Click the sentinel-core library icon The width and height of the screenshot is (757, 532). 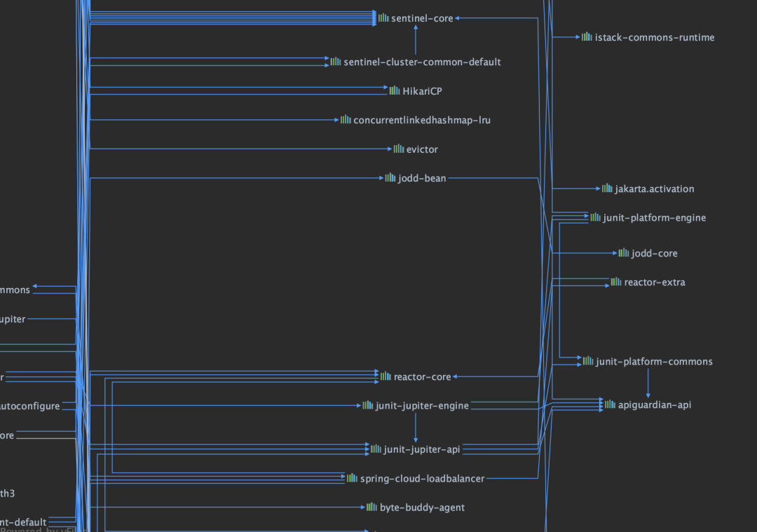point(384,18)
